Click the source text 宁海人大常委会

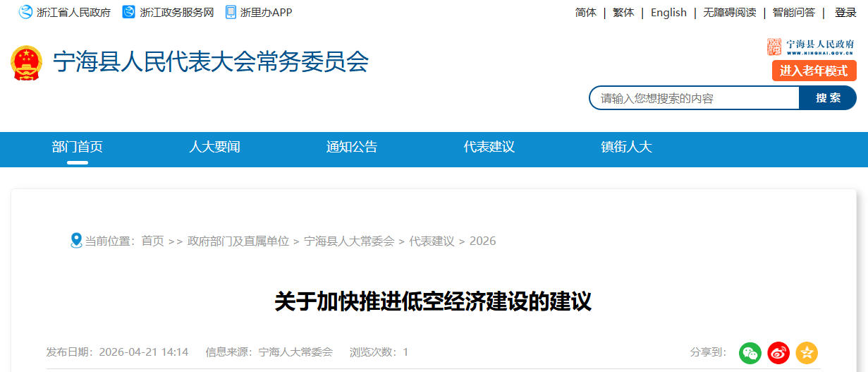pos(295,352)
